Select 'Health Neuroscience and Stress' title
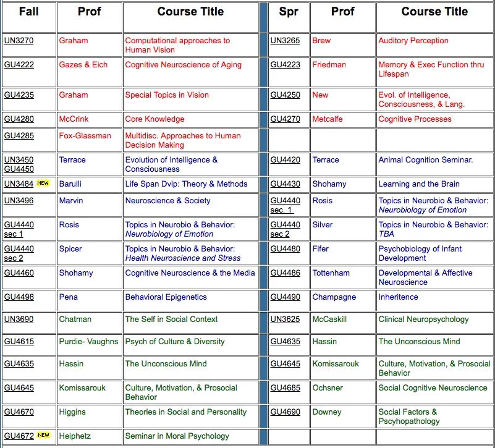Screen dimensions: 495x448 (183, 258)
